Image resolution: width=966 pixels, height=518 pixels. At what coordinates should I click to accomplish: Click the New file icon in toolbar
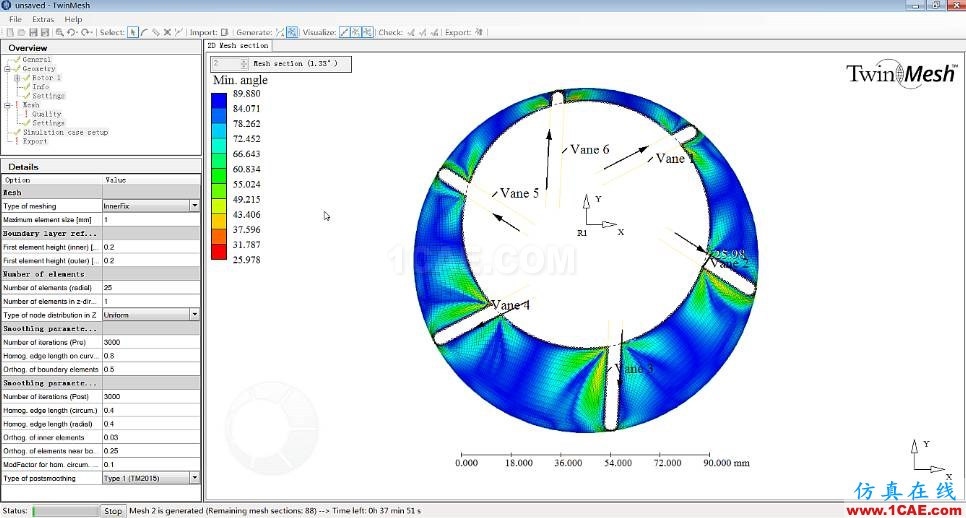coord(10,32)
